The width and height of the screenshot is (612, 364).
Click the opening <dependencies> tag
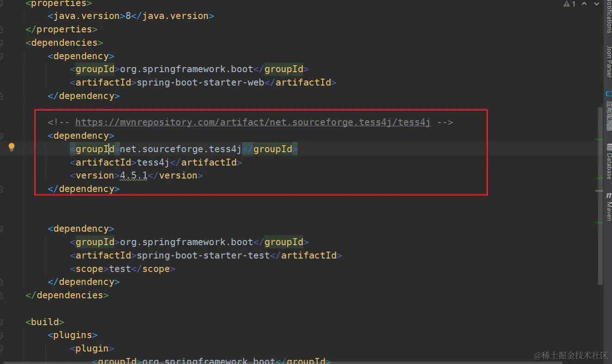tap(64, 43)
